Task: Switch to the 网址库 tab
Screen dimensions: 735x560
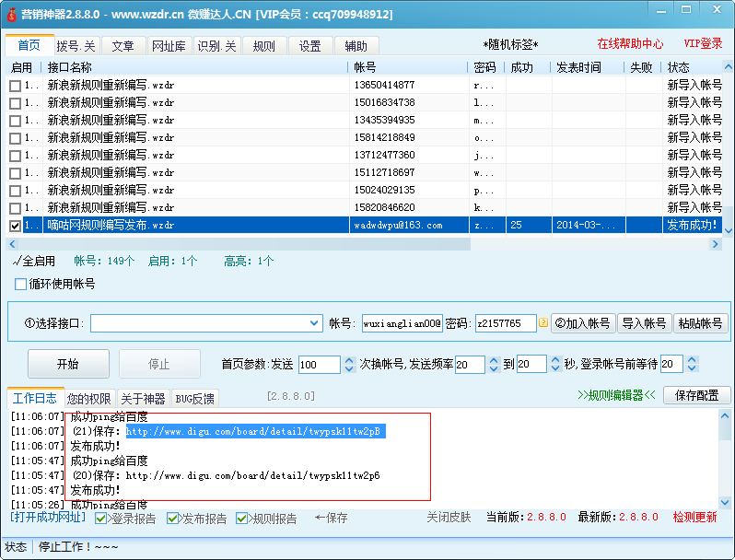Action: point(169,46)
